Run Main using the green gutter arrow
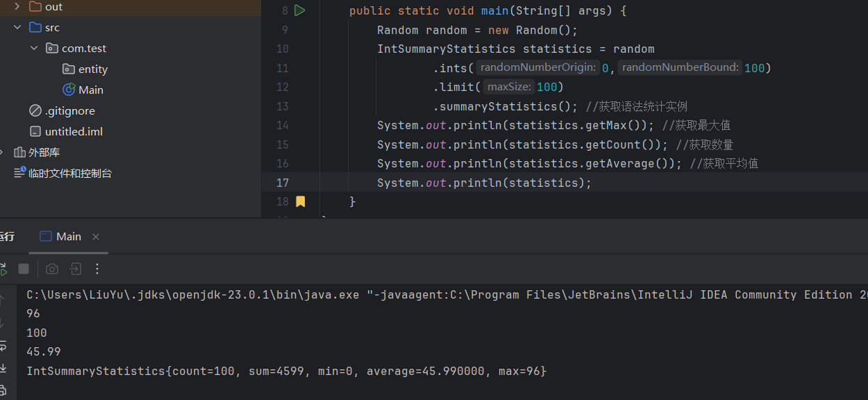Viewport: 868px width, 400px height. tap(299, 10)
